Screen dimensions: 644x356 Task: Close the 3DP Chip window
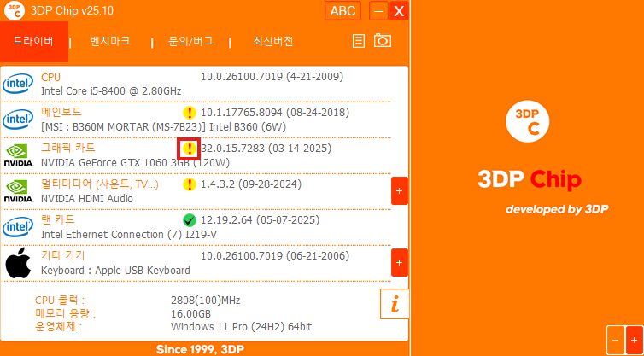(399, 11)
